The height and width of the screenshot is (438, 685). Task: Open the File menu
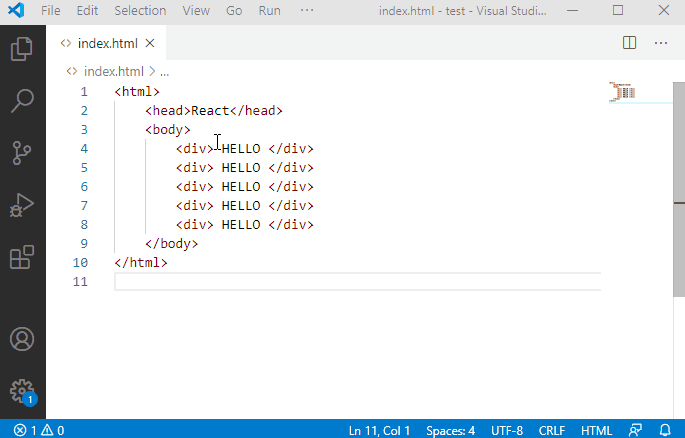click(x=51, y=10)
